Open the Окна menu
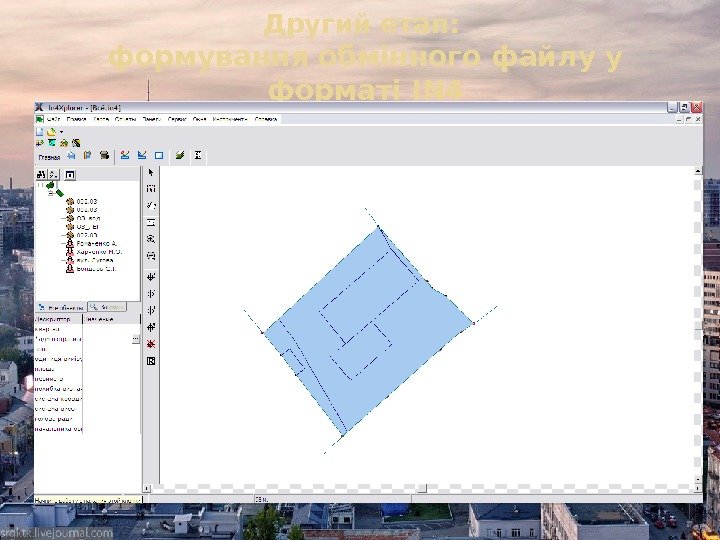 coord(199,119)
